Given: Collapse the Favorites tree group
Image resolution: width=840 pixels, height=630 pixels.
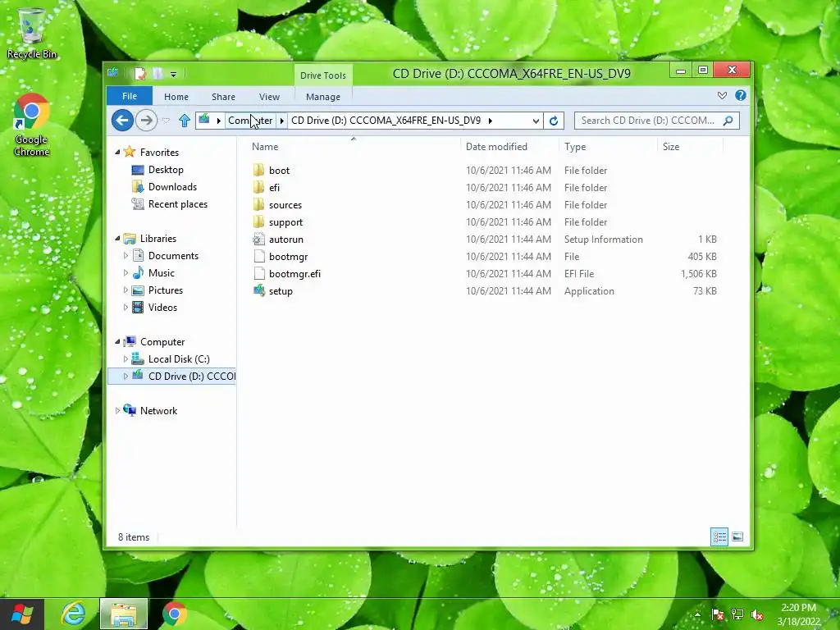Looking at the screenshot, I should coord(117,152).
